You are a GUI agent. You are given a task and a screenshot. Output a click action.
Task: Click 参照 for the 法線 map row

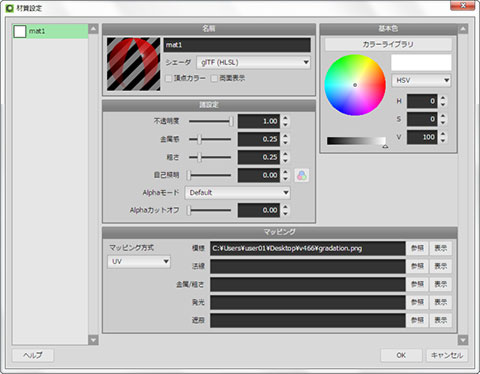(x=417, y=266)
